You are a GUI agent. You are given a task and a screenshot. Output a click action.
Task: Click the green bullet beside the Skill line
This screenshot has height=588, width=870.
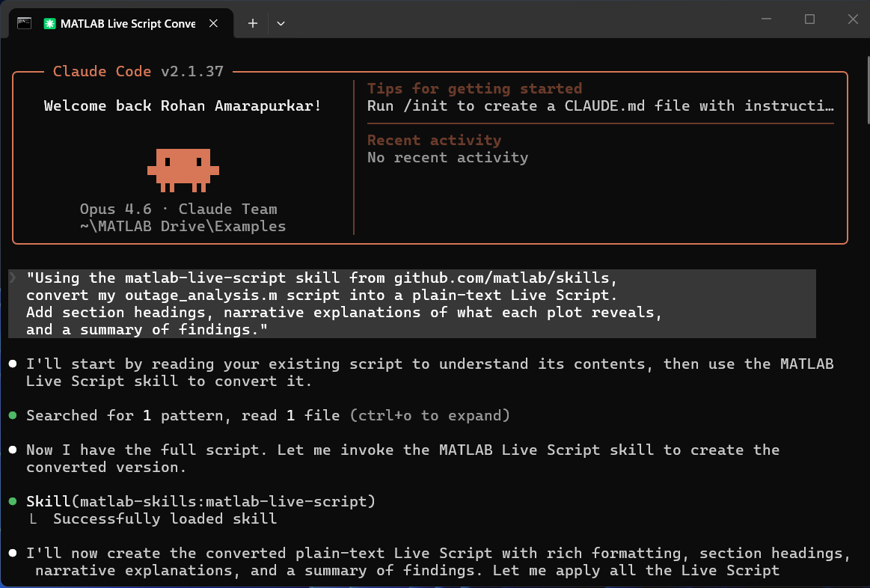13,501
